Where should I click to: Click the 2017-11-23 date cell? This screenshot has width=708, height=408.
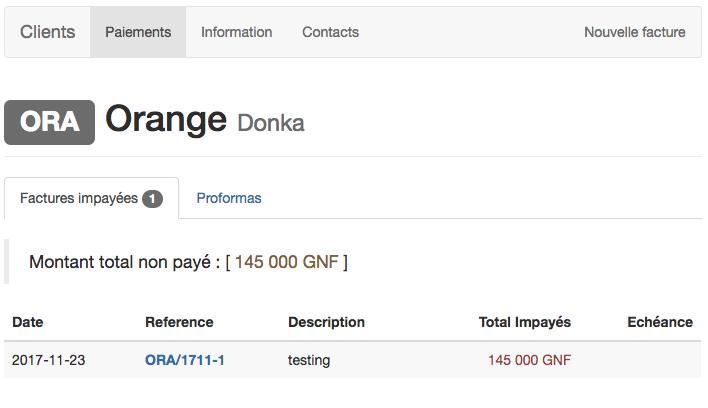48,360
